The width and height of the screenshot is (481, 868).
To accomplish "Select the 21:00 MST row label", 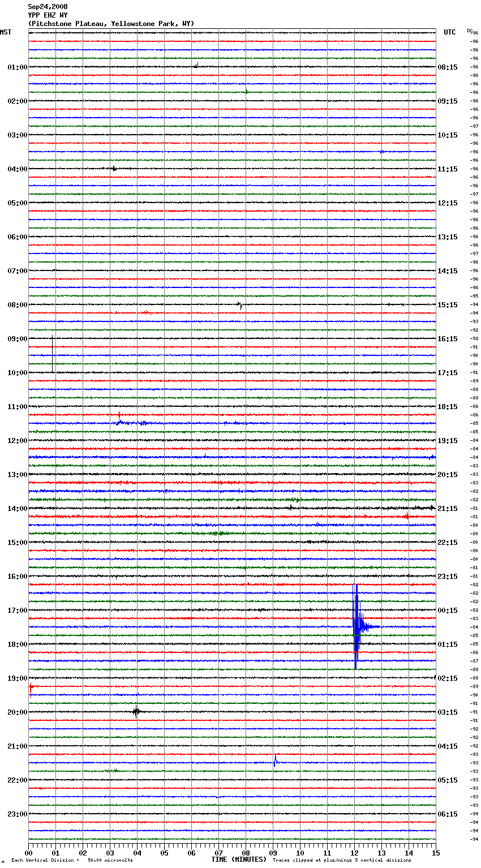I will pos(17,746).
